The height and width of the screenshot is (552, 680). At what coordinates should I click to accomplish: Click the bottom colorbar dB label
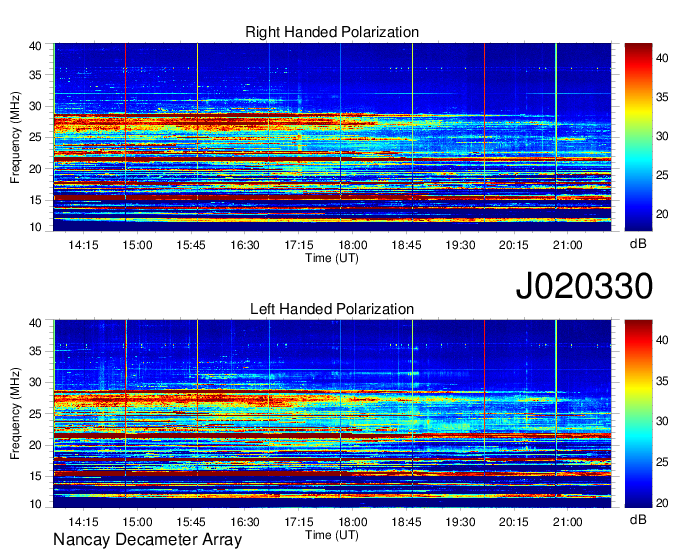(638, 519)
